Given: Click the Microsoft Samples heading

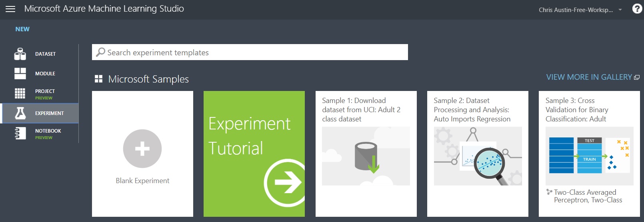Looking at the screenshot, I should point(148,79).
